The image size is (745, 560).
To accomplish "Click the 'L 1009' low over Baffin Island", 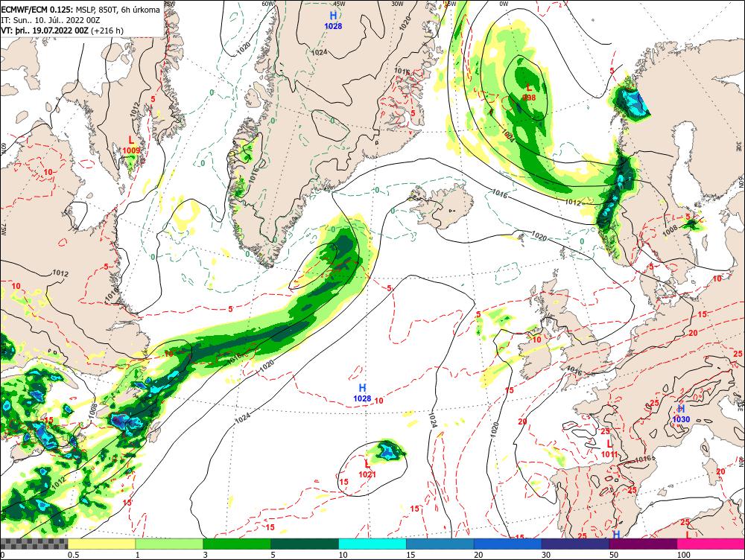I will pyautogui.click(x=131, y=145).
